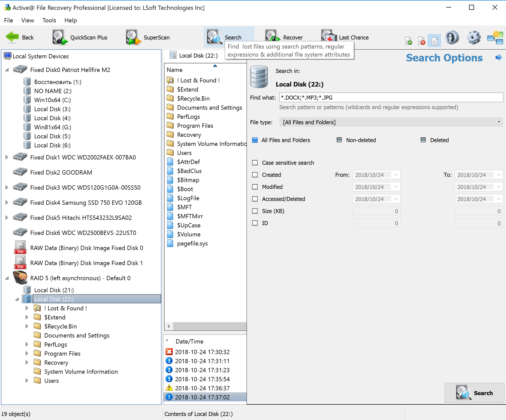Open the Created From date dropdown
506x420 pixels.
coord(396,175)
